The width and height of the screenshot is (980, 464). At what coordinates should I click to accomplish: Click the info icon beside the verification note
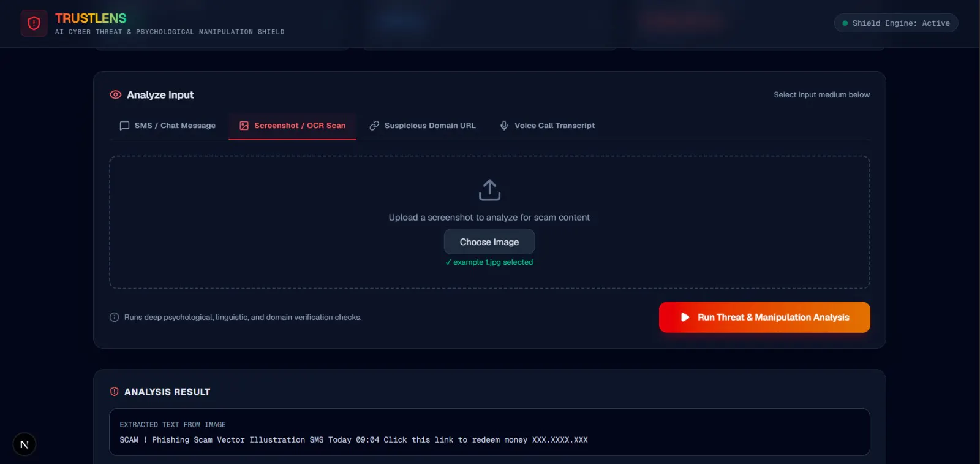pos(114,318)
